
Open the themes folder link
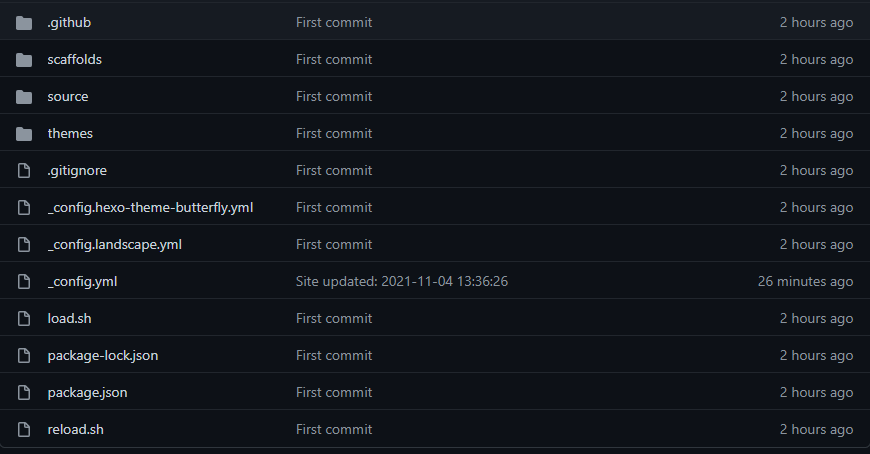point(70,133)
